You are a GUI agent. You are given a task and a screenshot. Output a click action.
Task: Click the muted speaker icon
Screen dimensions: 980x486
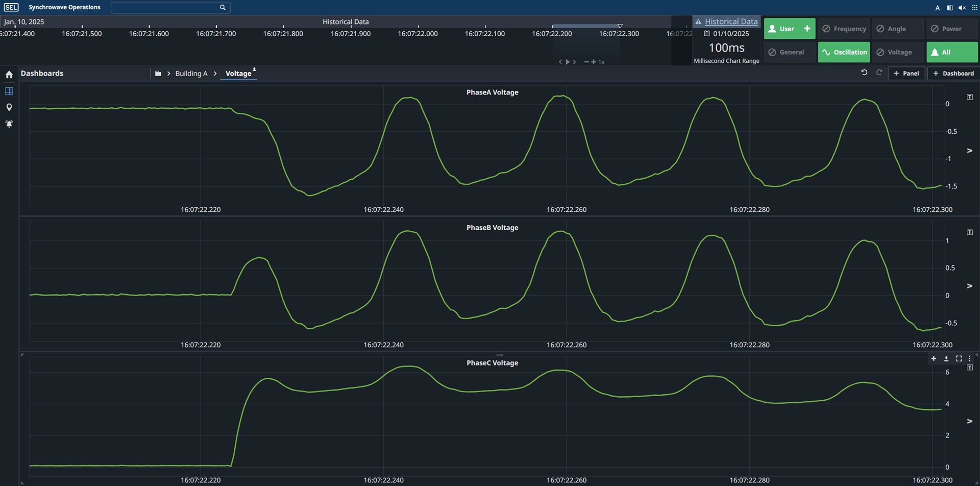click(x=962, y=8)
